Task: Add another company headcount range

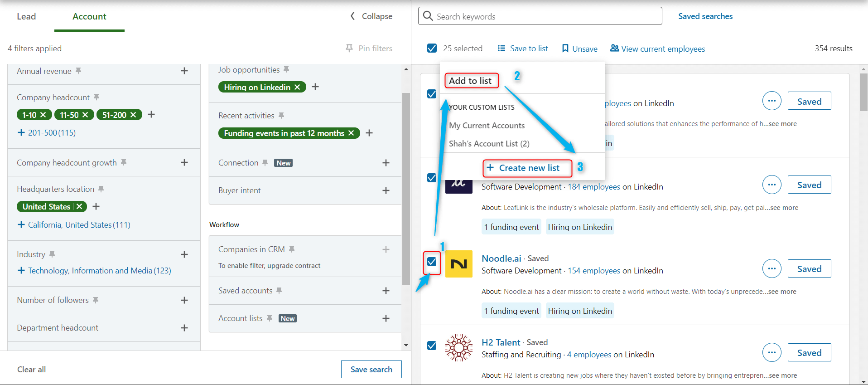Action: 151,115
